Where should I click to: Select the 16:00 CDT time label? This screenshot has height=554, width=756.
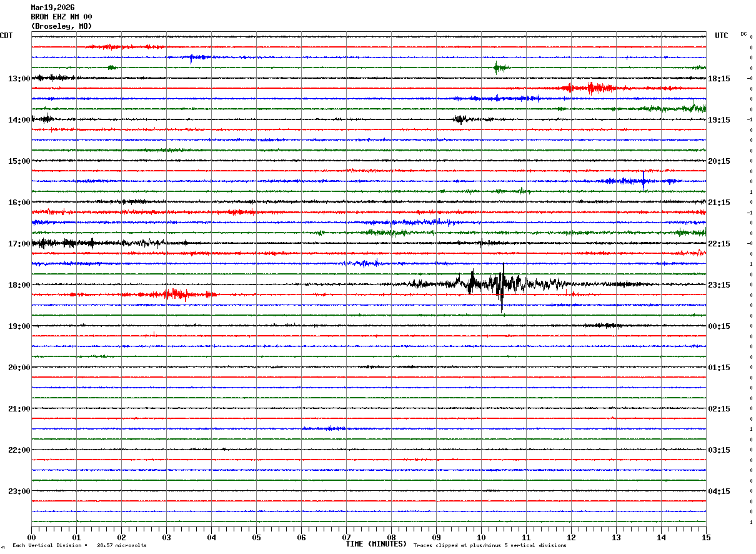point(19,203)
